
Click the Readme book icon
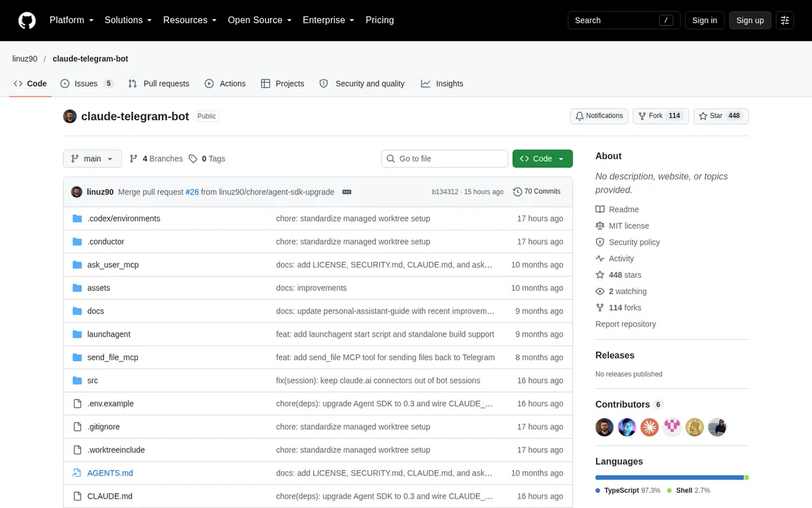click(600, 209)
